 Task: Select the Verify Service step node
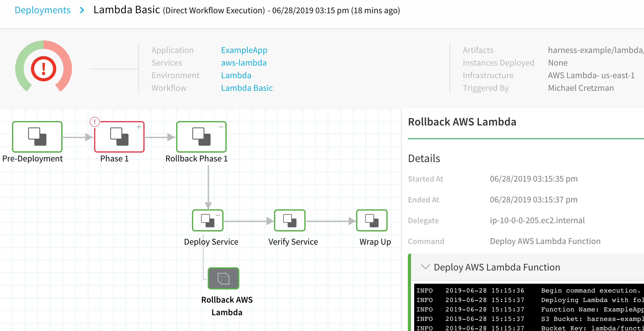(x=290, y=220)
